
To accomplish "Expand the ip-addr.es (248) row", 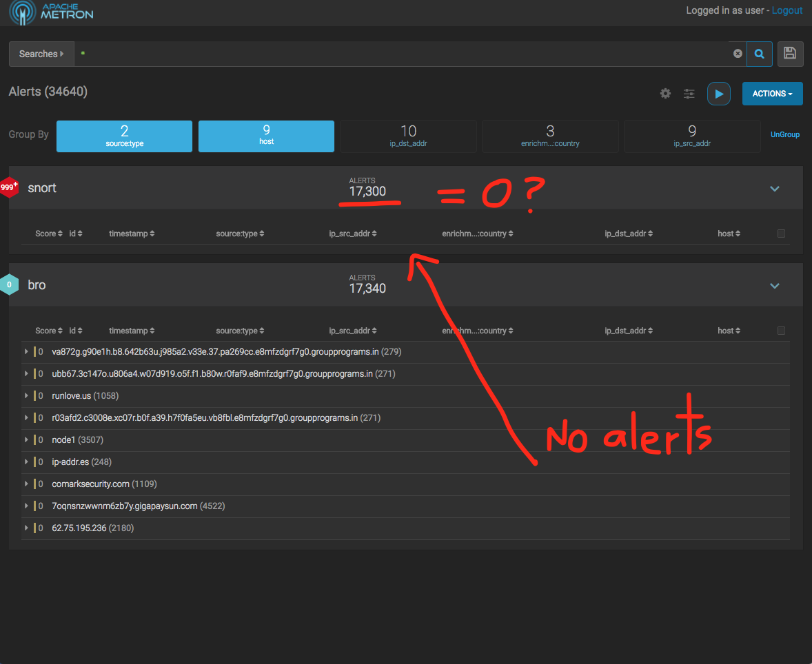I will click(x=26, y=461).
